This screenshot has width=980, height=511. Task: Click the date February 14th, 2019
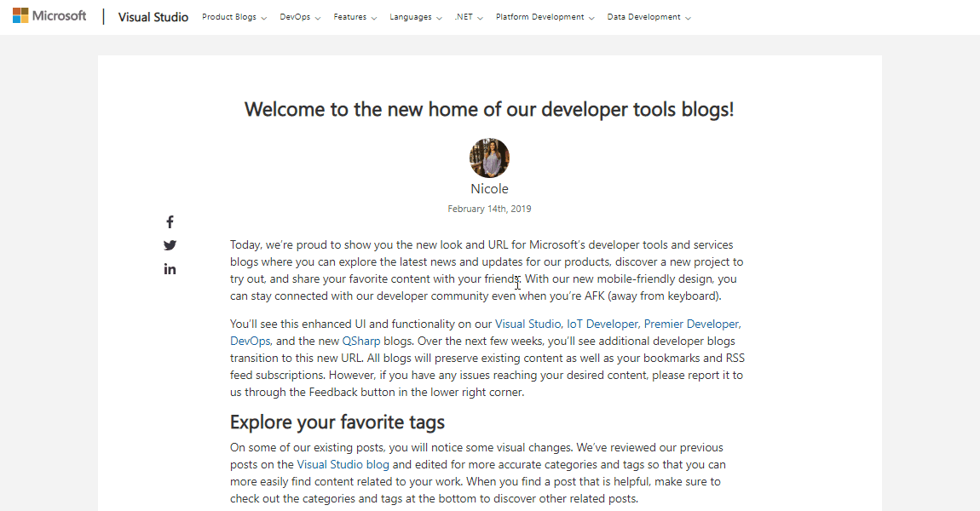[x=489, y=209]
